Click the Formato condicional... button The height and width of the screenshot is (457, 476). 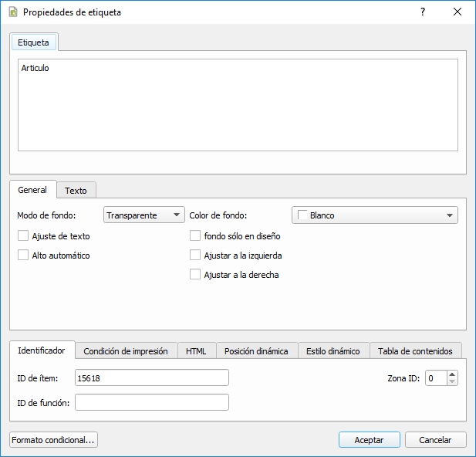(x=54, y=440)
